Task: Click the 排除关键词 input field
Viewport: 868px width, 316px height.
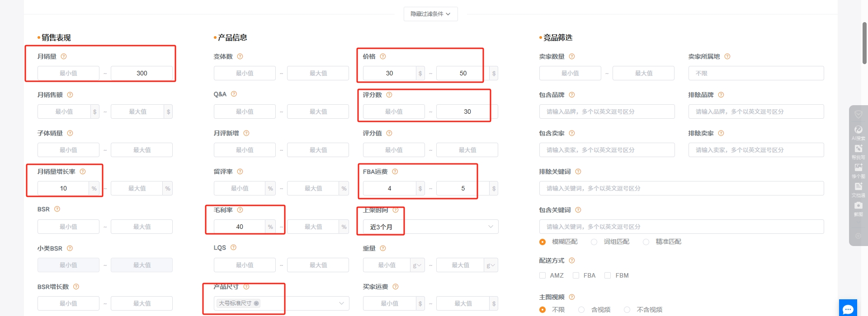Action: click(x=681, y=188)
